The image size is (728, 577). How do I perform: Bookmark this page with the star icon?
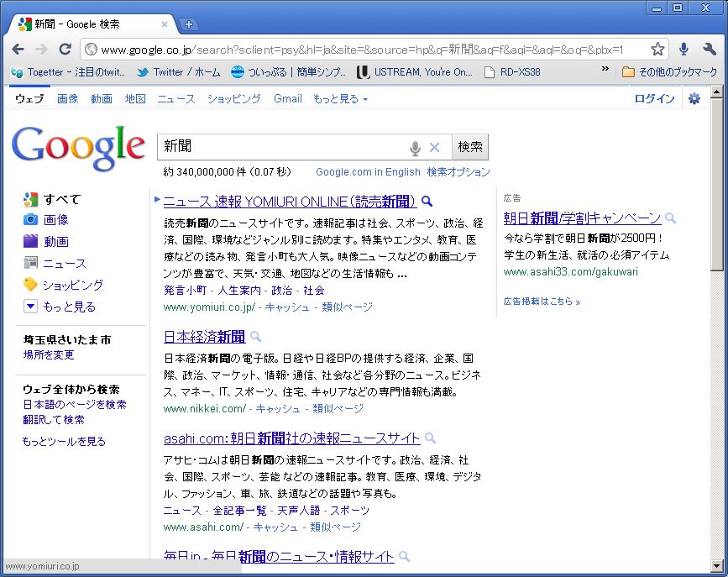tap(657, 50)
